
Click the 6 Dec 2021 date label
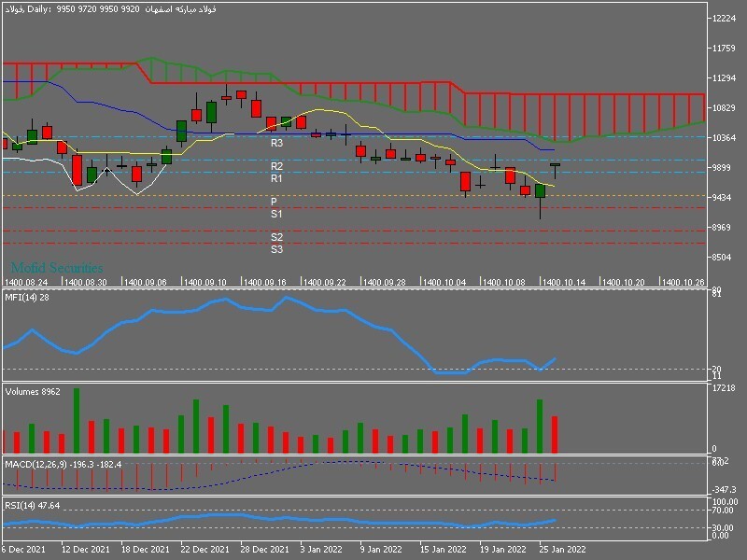24,550
